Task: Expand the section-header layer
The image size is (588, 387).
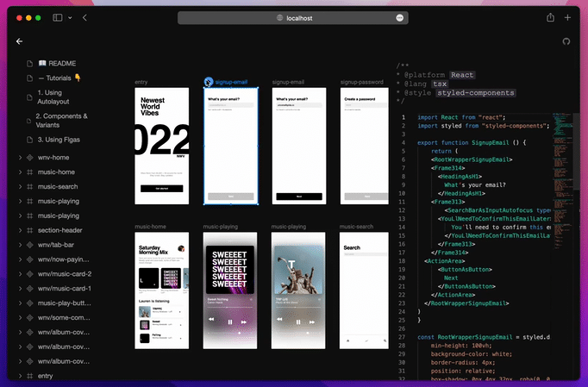Action: click(x=20, y=230)
